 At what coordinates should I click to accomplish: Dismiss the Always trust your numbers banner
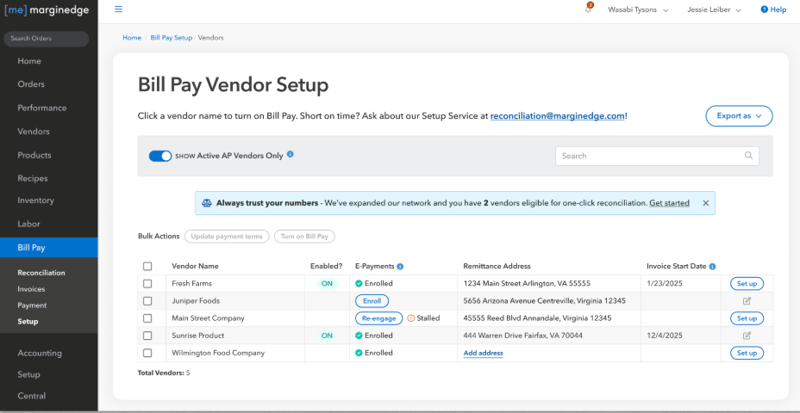[x=706, y=203]
